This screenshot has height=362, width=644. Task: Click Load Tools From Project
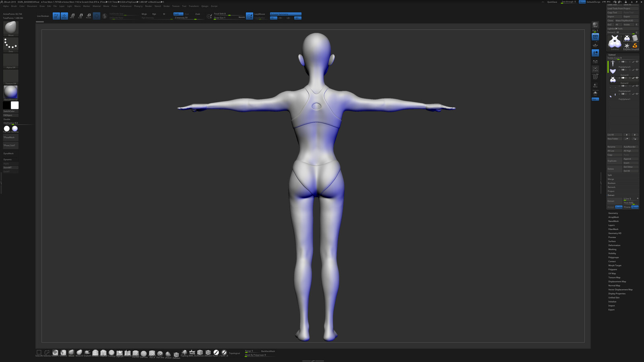623,8
